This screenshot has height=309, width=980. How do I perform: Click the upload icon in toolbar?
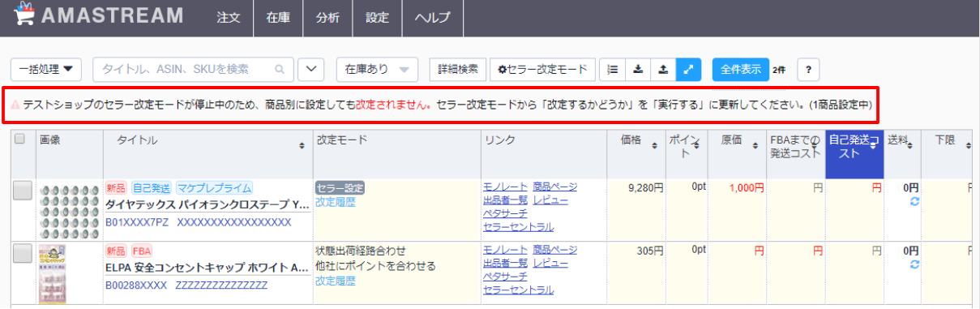click(663, 70)
